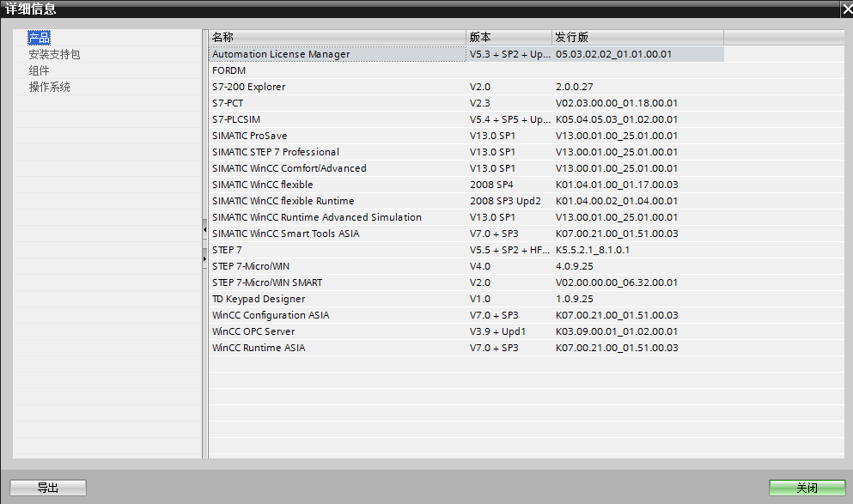Click the splitter's right-pointing arrow
This screenshot has width=853, height=504.
click(204, 258)
